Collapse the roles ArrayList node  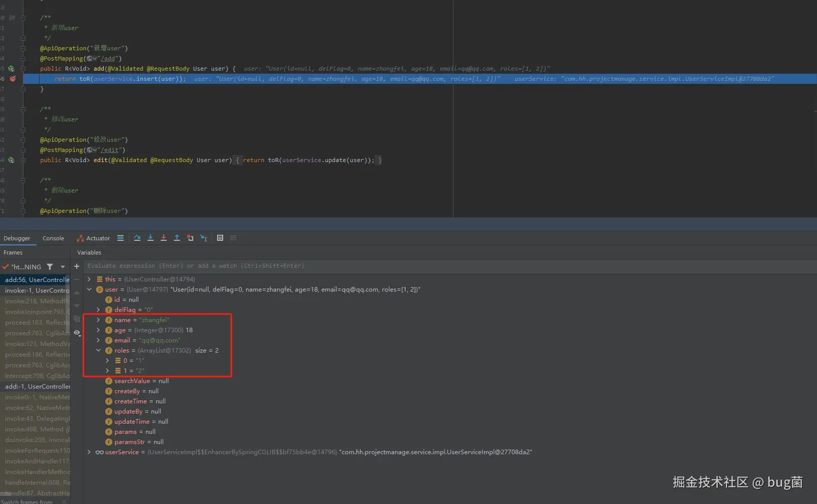(98, 351)
